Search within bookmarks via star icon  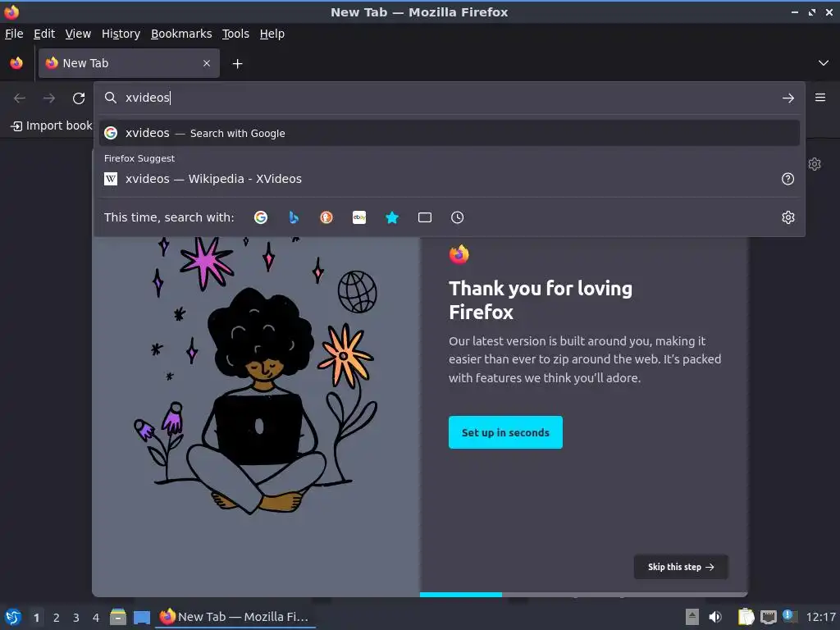[x=392, y=217]
